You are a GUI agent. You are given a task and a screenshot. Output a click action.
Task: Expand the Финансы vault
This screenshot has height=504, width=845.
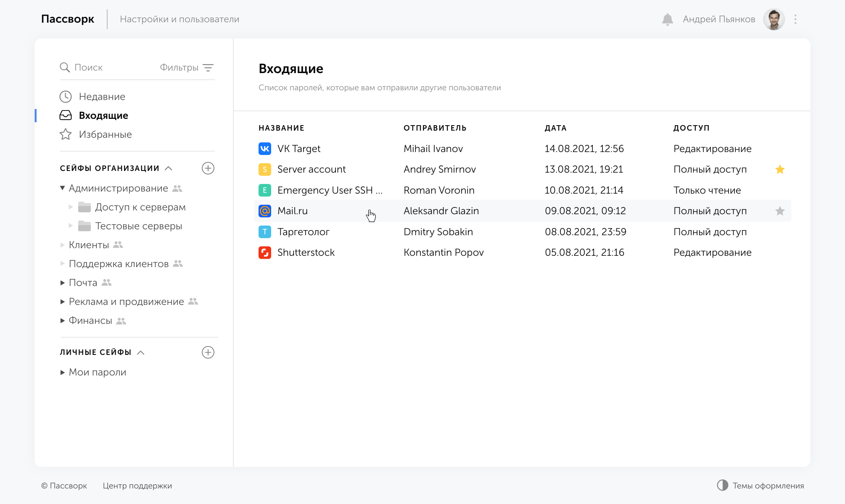point(62,320)
